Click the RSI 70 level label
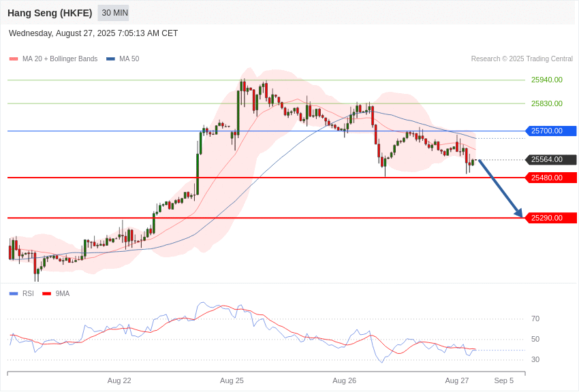The height and width of the screenshot is (392, 579). point(535,318)
